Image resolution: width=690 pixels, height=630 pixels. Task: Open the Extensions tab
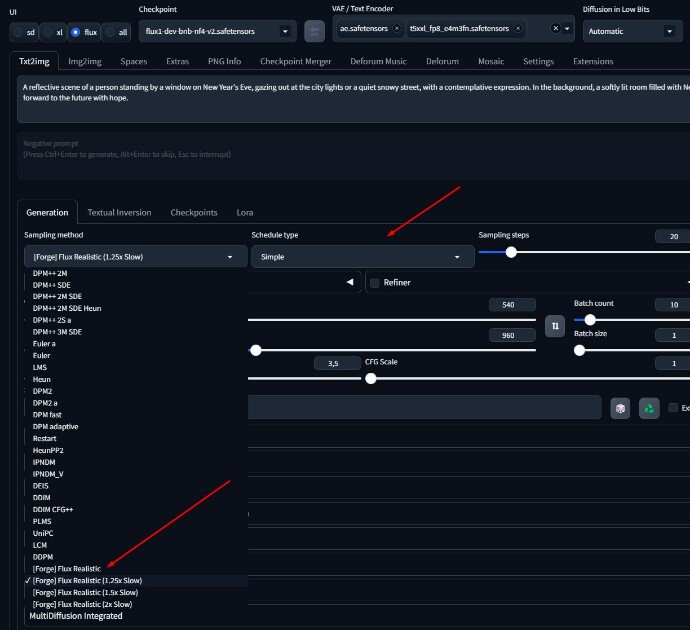coord(593,61)
